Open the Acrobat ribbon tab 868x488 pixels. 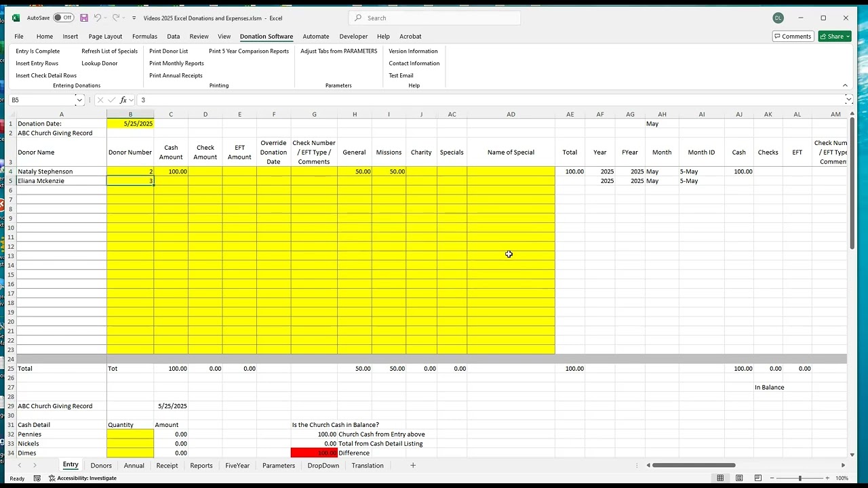point(410,37)
